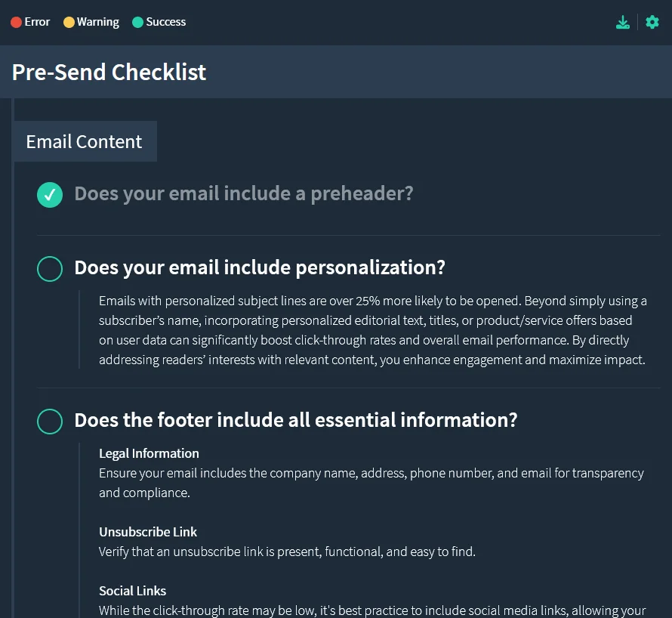This screenshot has height=618, width=672.
Task: Download the checklist report
Action: [x=622, y=22]
